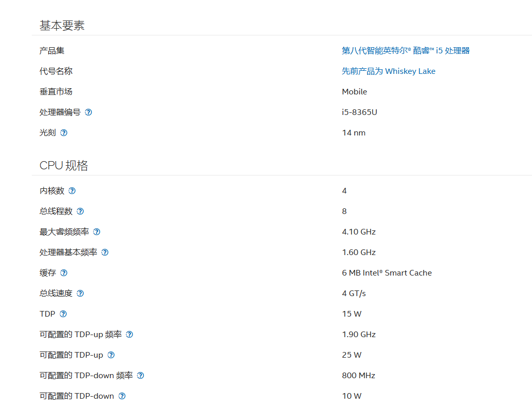Image resolution: width=532 pixels, height=410 pixels.
Task: Open the help icon for 最大睿频频率
Action: pos(97,231)
